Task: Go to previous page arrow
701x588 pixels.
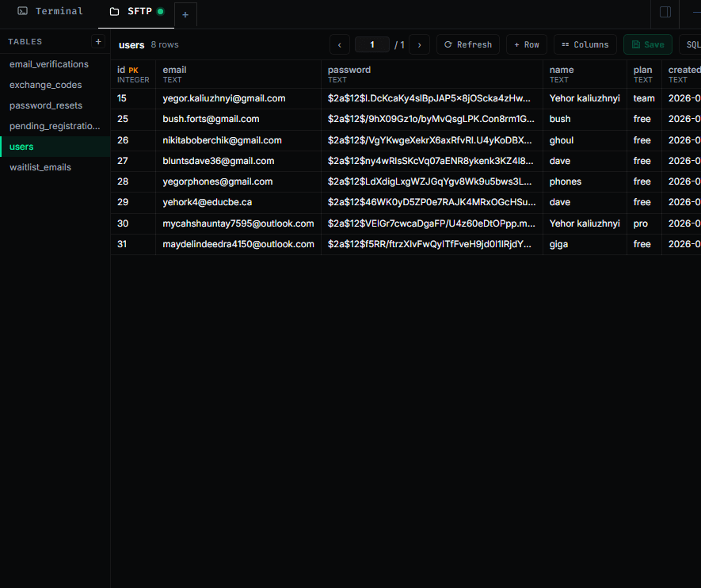Action: click(x=340, y=44)
